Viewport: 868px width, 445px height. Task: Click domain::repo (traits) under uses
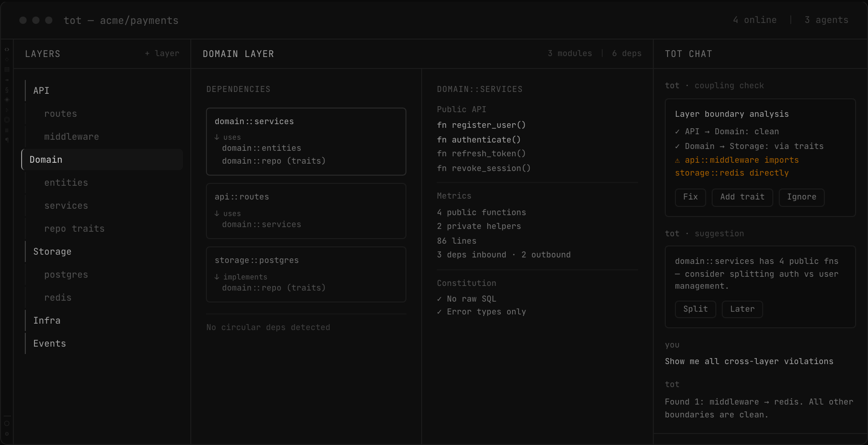(x=274, y=161)
